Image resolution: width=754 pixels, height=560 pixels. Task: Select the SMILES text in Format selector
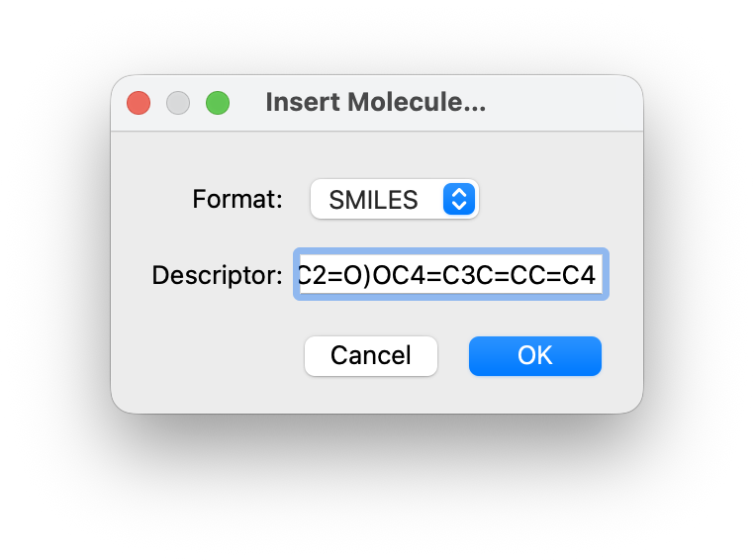374,200
